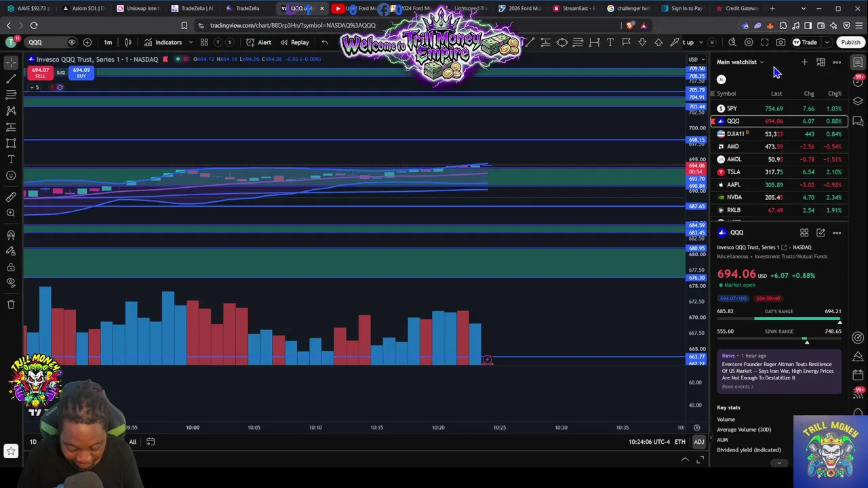
Task: Open timezone menu showing 10:24:06 UTC-4
Action: (649, 442)
